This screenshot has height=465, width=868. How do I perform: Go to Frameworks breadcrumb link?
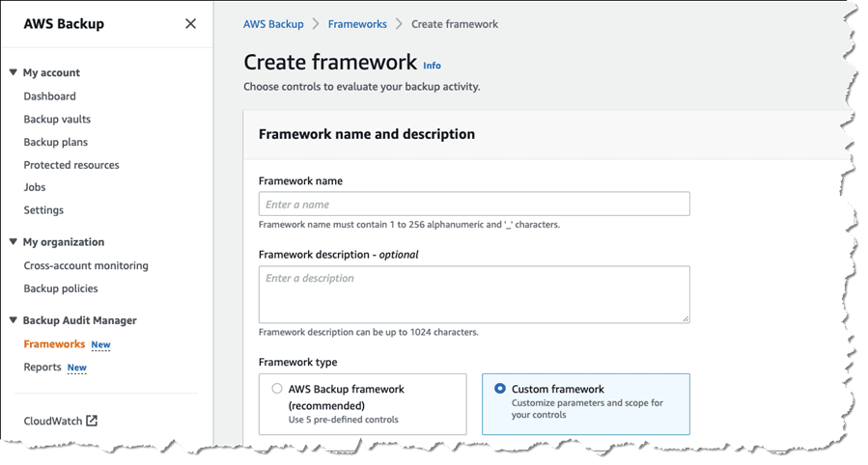[x=357, y=24]
